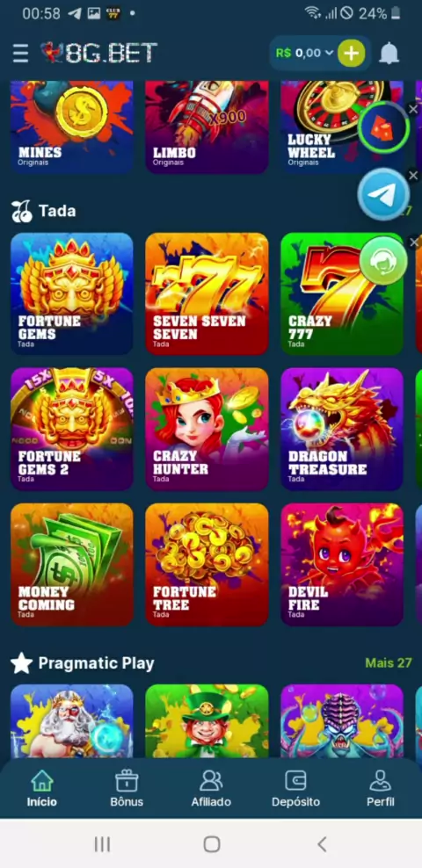Select the Money Coming game
The width and height of the screenshot is (422, 868).
point(72,564)
